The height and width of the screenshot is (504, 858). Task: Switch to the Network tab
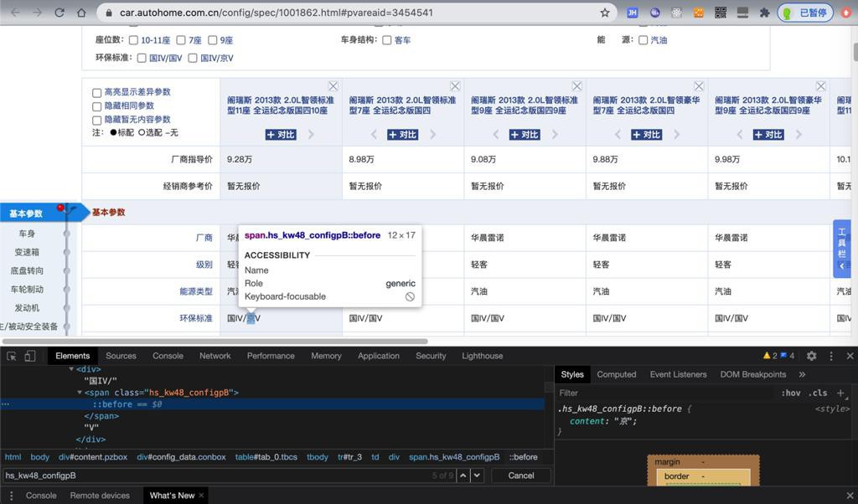point(215,356)
